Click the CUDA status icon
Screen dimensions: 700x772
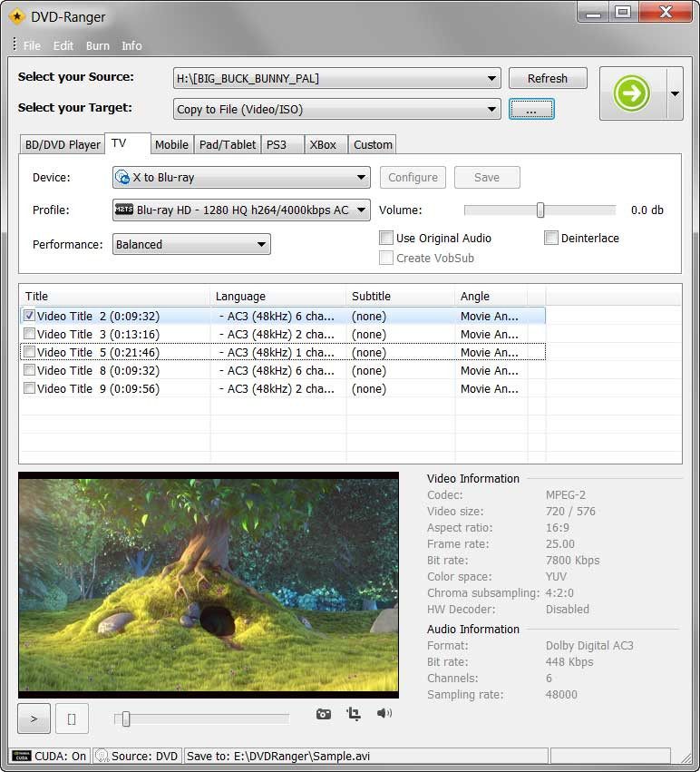[x=22, y=756]
